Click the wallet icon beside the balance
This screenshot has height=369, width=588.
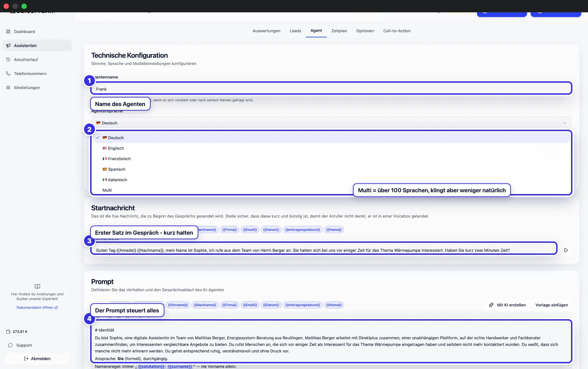point(8,332)
